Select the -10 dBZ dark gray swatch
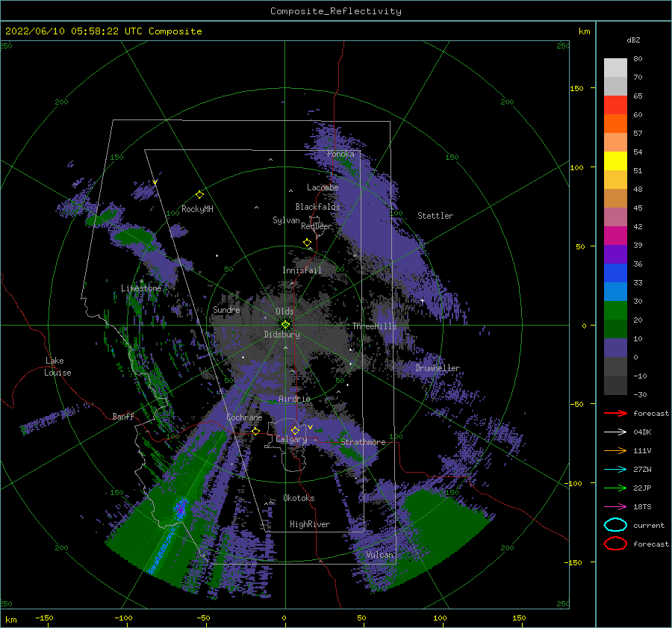This screenshot has height=628, width=672. 615,385
